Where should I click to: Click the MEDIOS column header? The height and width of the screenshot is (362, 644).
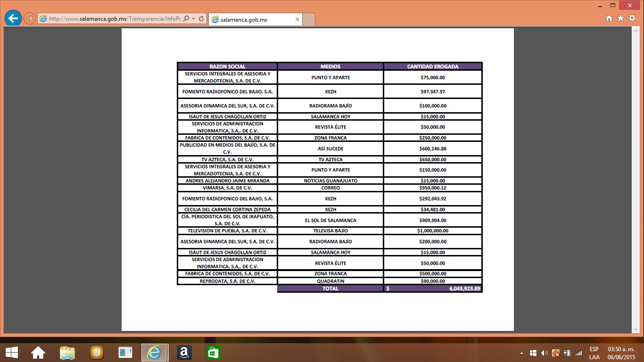(x=330, y=66)
